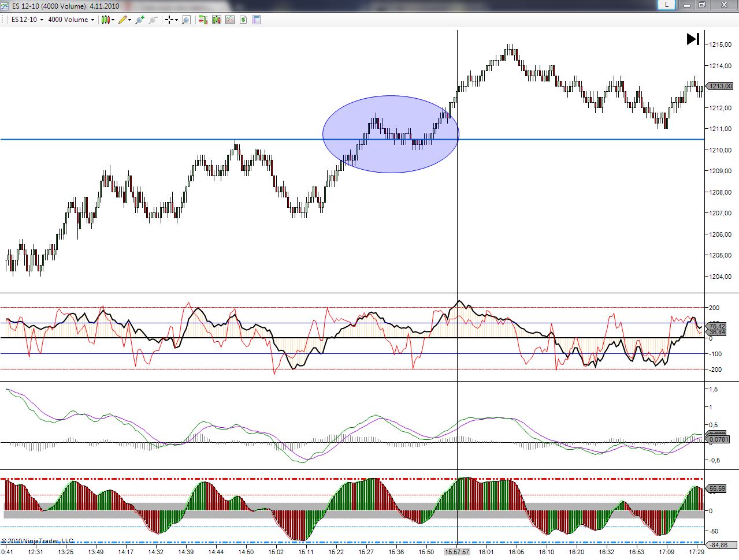Viewport: 739px width, 560px height.
Task: Click the 1210,00 price axis label
Action: [x=720, y=150]
